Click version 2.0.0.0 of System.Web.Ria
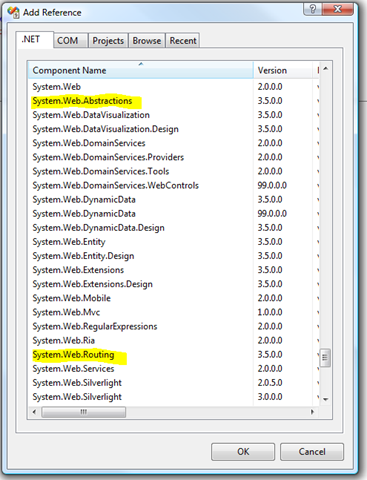367x480 pixels. [x=270, y=340]
